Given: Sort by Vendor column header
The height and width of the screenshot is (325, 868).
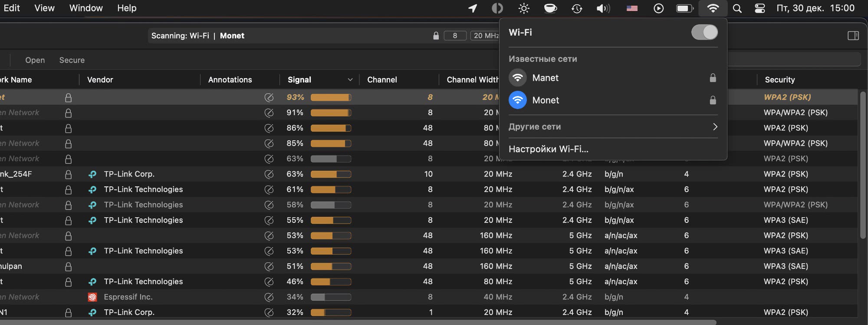Looking at the screenshot, I should click(x=100, y=80).
